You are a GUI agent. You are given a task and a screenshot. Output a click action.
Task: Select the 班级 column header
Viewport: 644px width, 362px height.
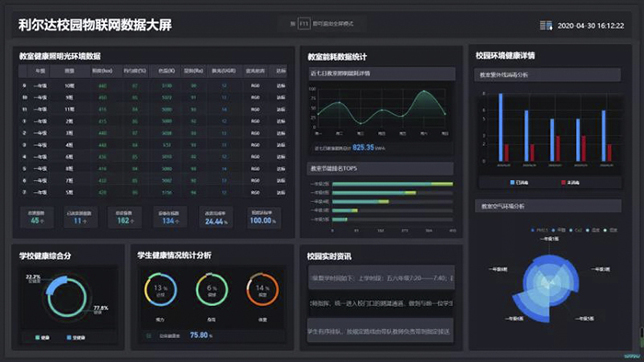(69, 71)
